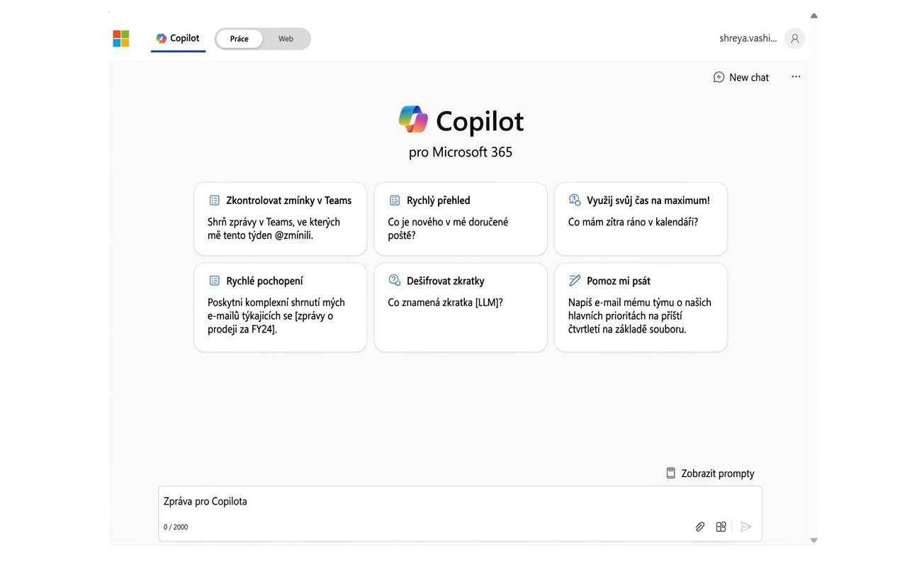This screenshot has height=567, width=924.
Task: Select the Rychlý přehled prompt card
Action: click(461, 219)
